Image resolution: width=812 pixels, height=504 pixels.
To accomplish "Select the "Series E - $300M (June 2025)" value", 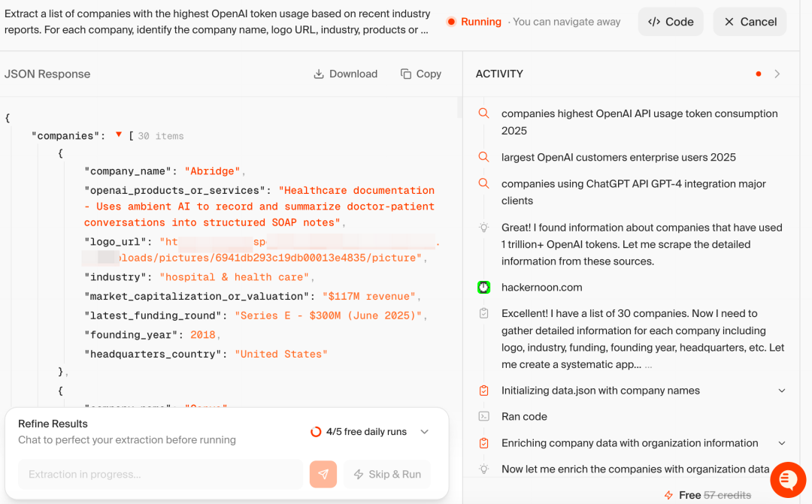I will tap(329, 315).
